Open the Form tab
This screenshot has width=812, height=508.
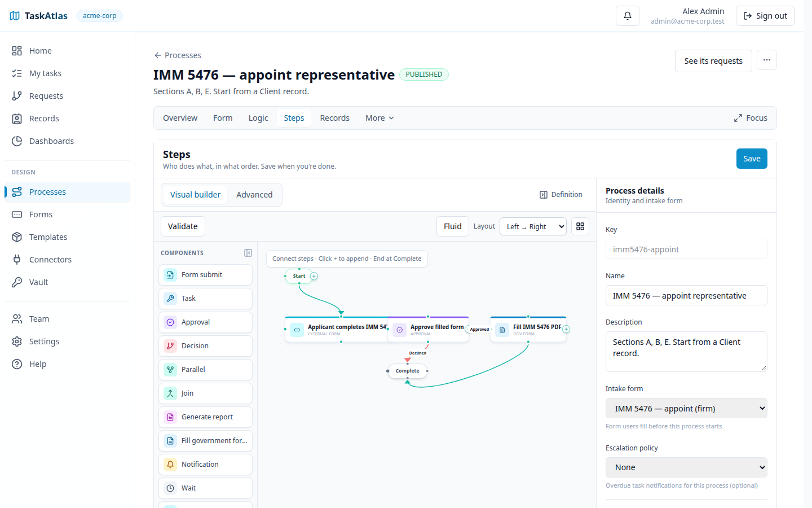pyautogui.click(x=223, y=118)
